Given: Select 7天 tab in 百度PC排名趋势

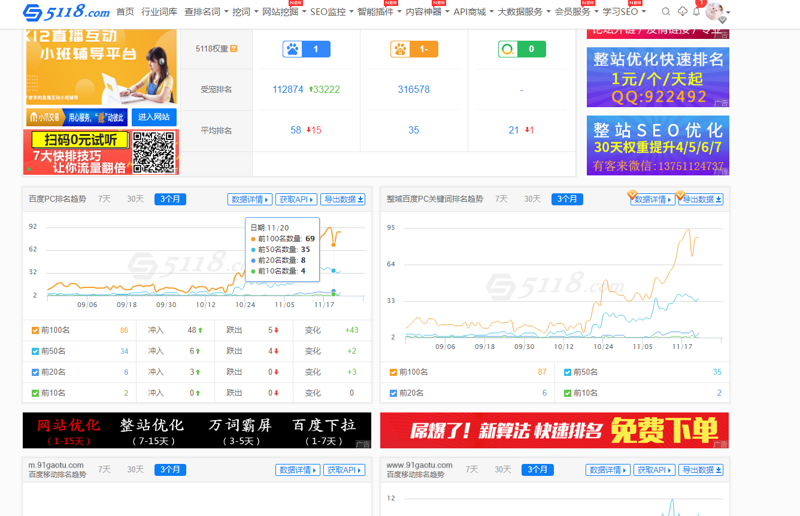Looking at the screenshot, I should click(104, 199).
